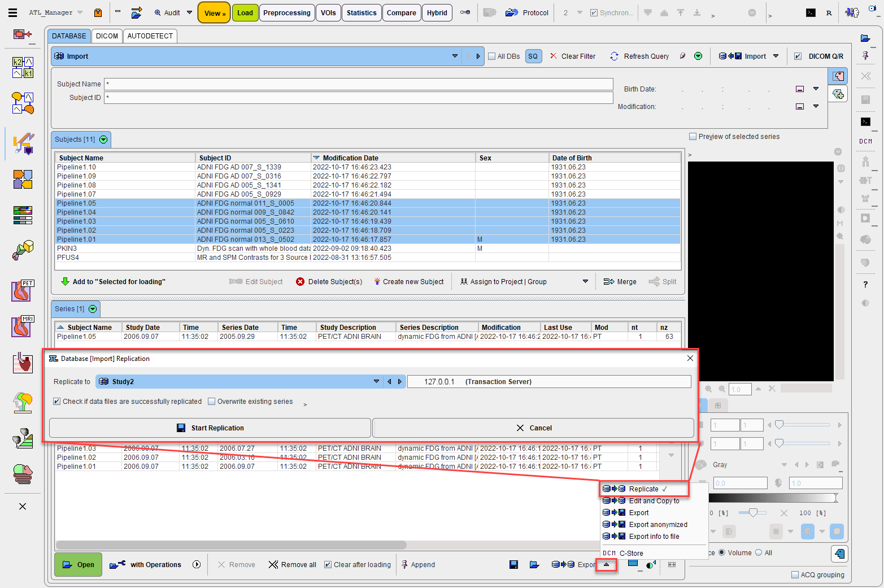
Task: Open the hamburger main menu
Action: [12, 12]
